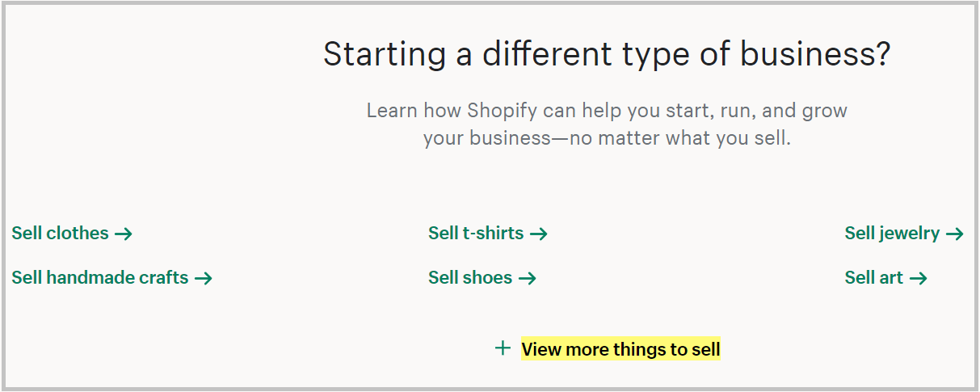Click the line starting with Learn how

point(606,110)
